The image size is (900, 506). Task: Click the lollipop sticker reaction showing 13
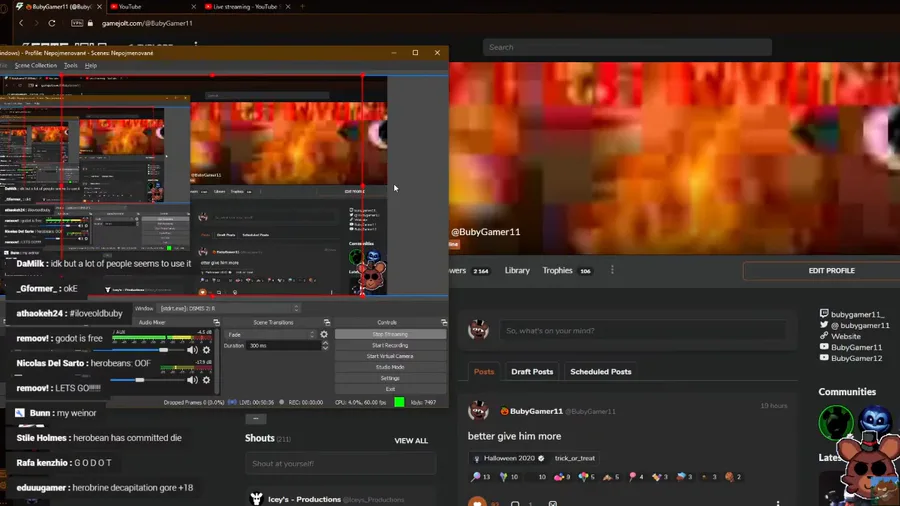[480, 477]
